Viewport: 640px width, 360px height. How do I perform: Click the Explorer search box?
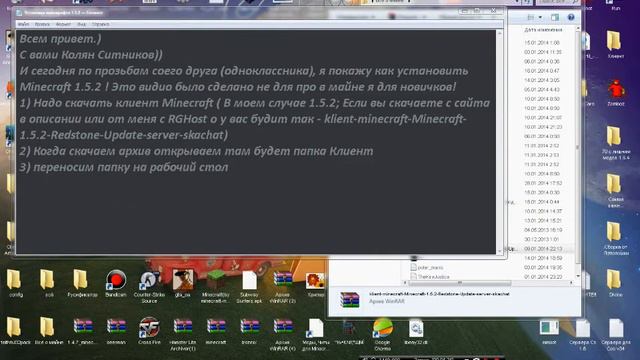(x=558, y=2)
